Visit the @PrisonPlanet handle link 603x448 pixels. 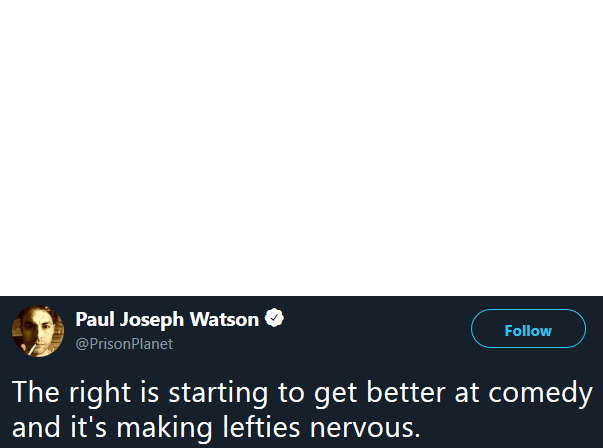click(x=124, y=344)
